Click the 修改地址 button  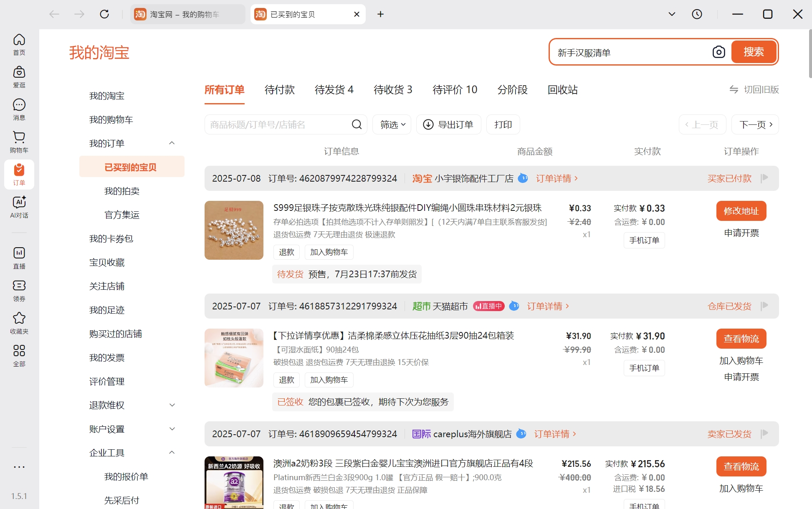741,211
